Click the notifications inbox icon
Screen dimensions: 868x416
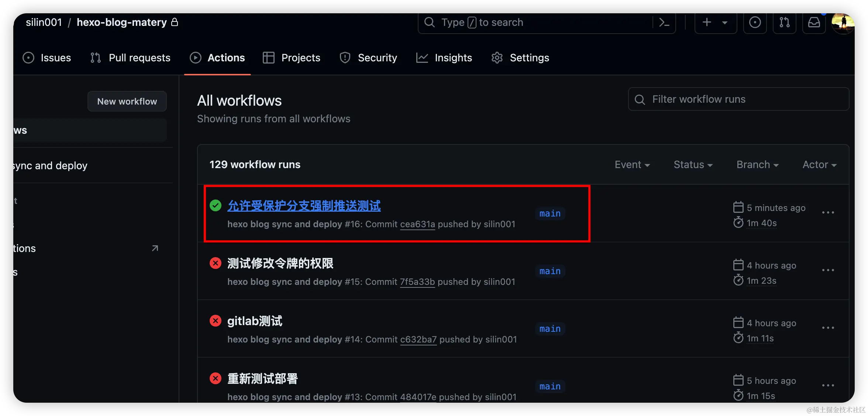click(x=814, y=23)
